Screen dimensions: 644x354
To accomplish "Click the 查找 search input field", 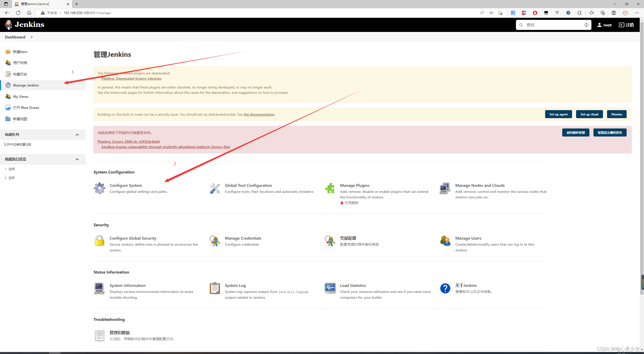I will coord(553,25).
